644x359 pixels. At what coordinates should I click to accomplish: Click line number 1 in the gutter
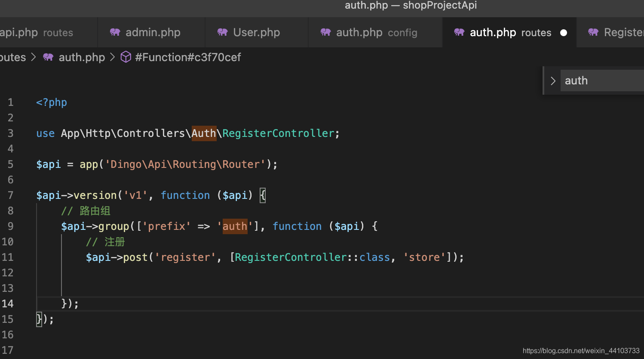pos(10,102)
